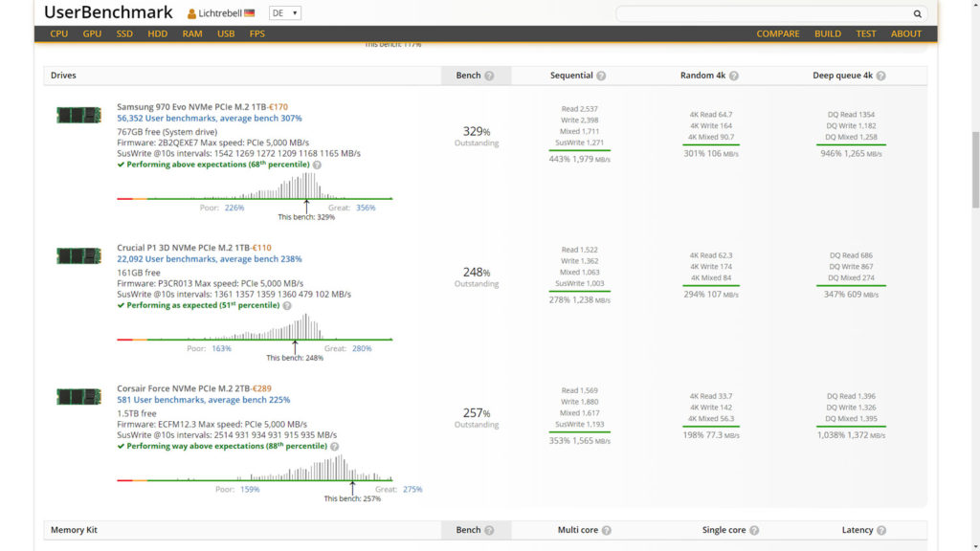
Task: Open the SSD menu
Action: tap(124, 33)
